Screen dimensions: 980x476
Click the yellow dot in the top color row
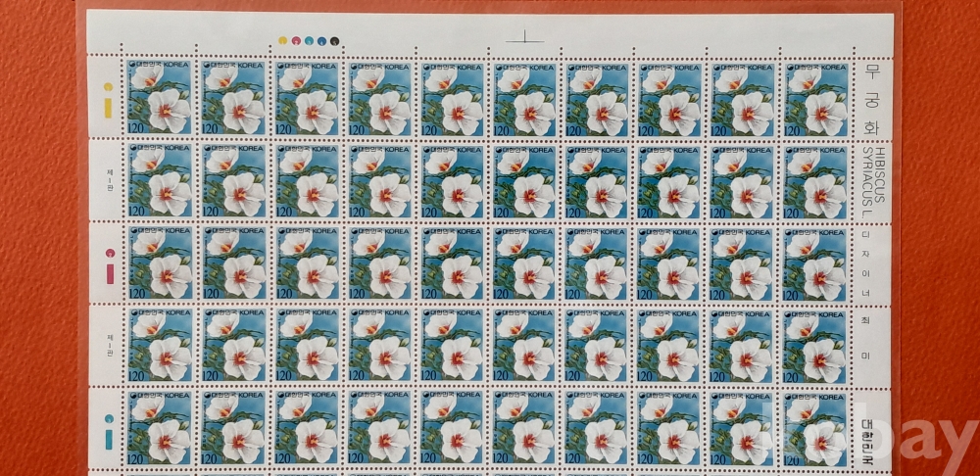(x=283, y=41)
